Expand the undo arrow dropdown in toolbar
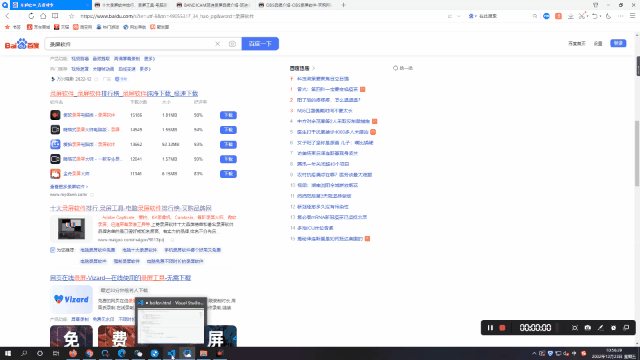 coord(600,16)
